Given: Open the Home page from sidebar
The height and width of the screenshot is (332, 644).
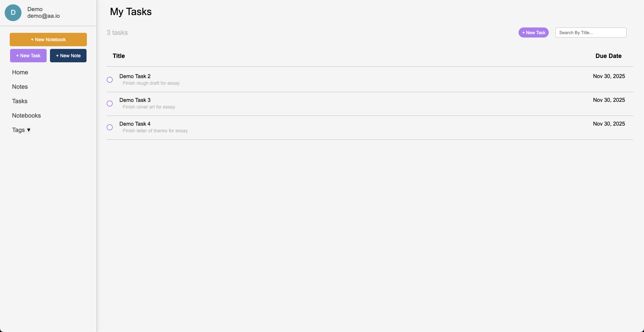Looking at the screenshot, I should click(x=20, y=72).
